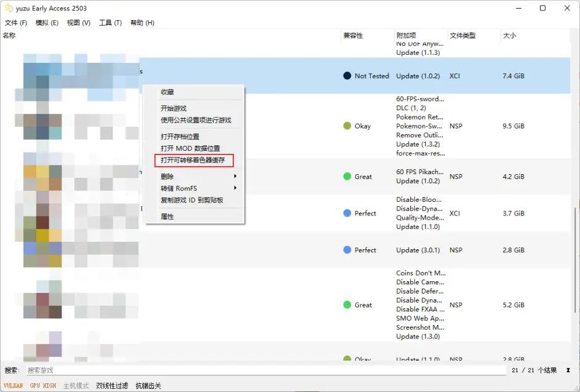
Task: Select the game icon in the 5.2 GiB row
Action: click(x=42, y=305)
